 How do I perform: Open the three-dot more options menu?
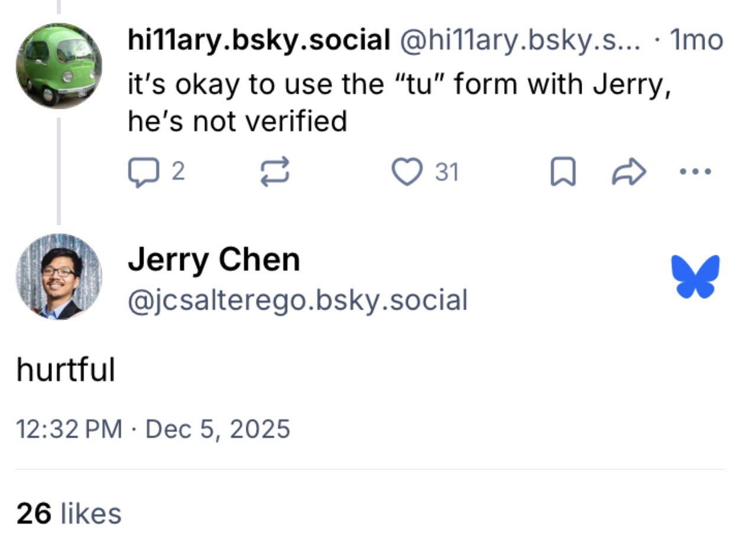tap(696, 172)
